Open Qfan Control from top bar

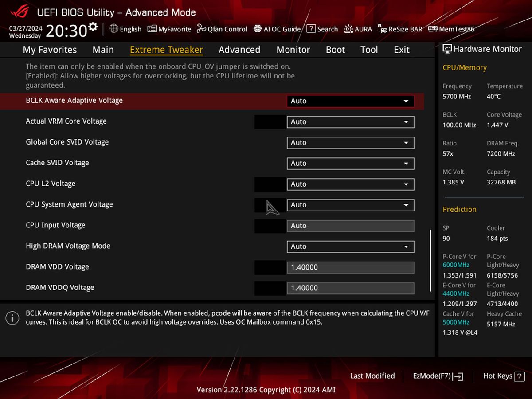(x=222, y=29)
